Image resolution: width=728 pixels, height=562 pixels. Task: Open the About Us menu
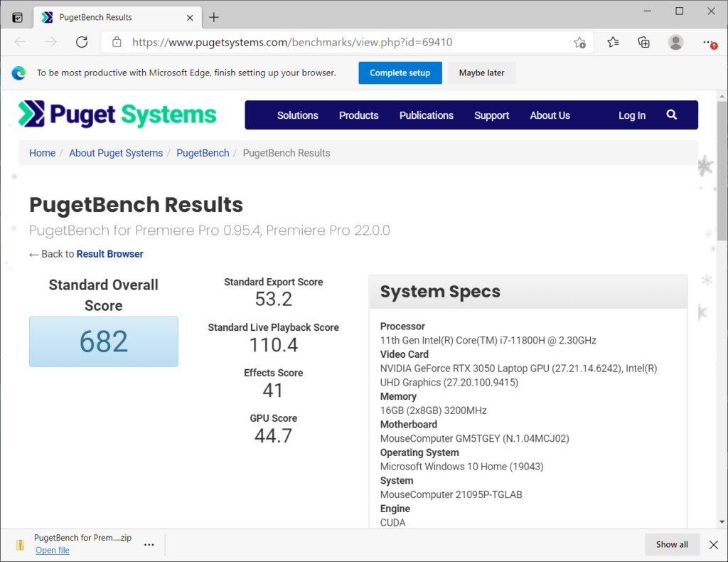pos(550,115)
